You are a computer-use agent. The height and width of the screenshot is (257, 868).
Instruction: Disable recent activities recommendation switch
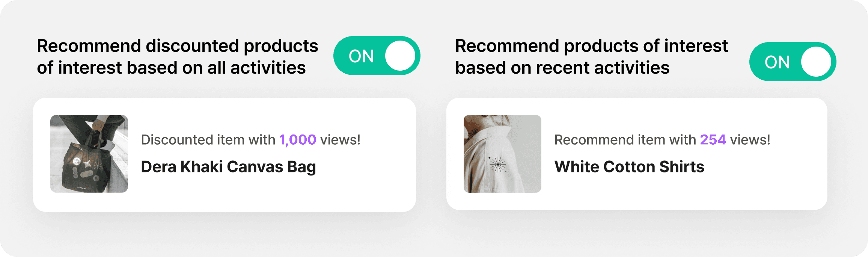(793, 62)
